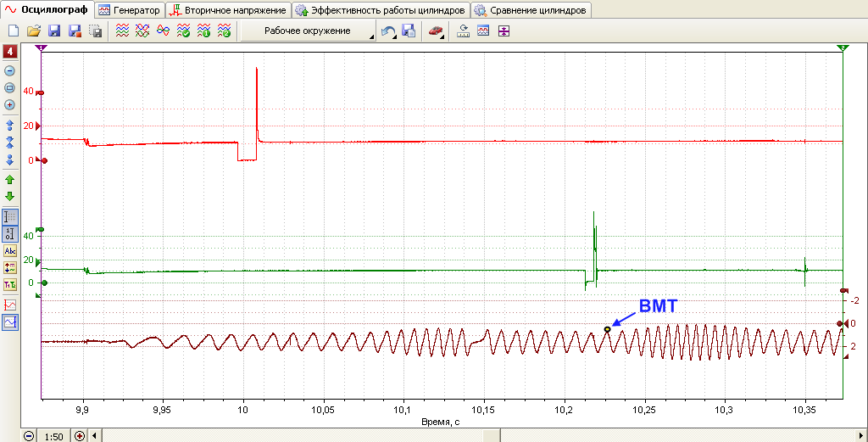Toggle the Abc text labels button
The height and width of the screenshot is (442, 868).
10,251
